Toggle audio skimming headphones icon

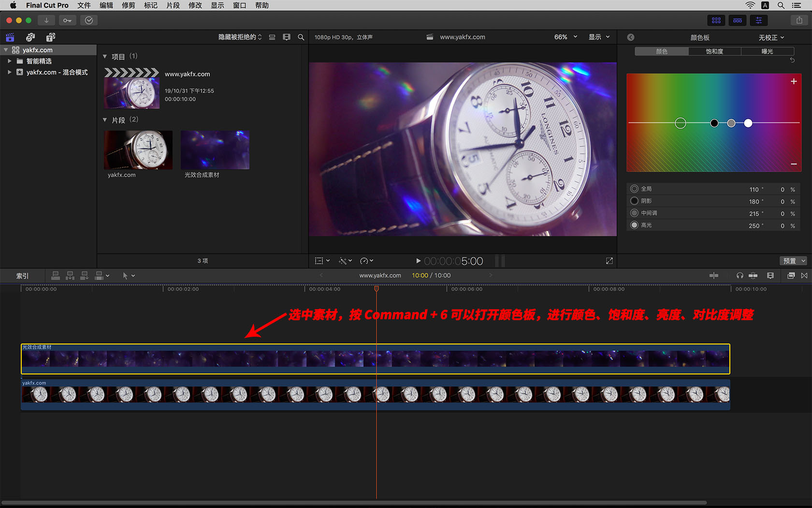pos(739,276)
